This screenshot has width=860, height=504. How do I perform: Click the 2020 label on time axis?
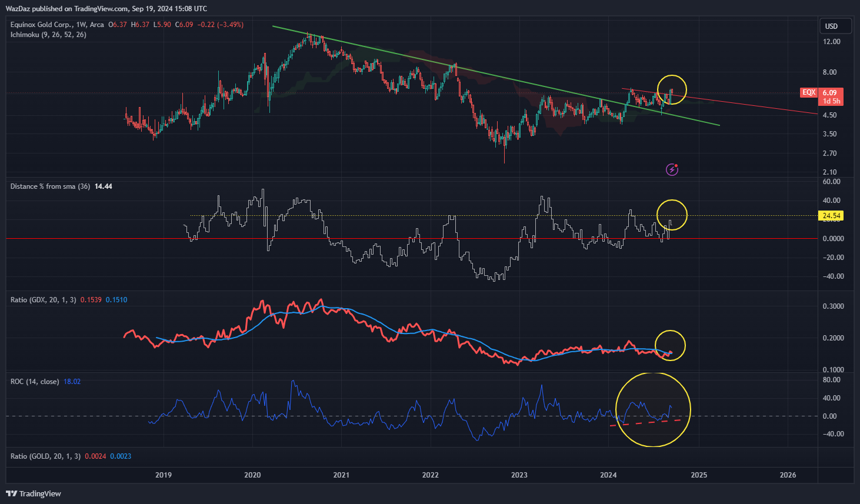pos(252,475)
